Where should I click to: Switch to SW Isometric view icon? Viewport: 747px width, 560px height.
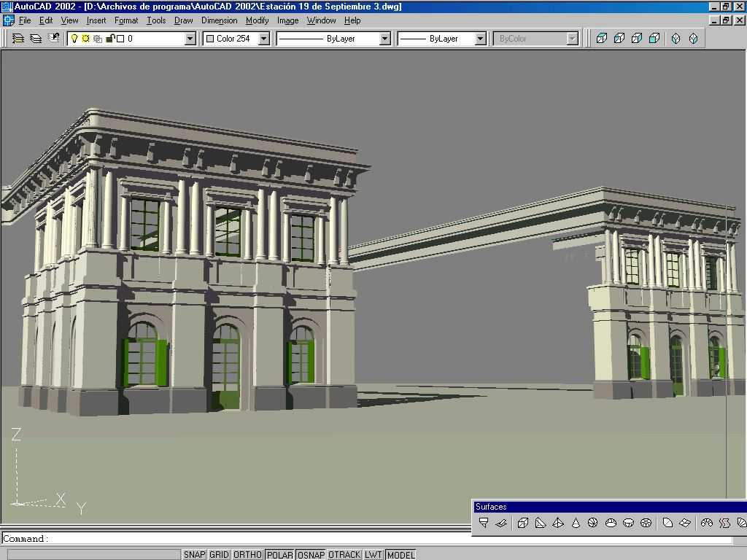676,39
